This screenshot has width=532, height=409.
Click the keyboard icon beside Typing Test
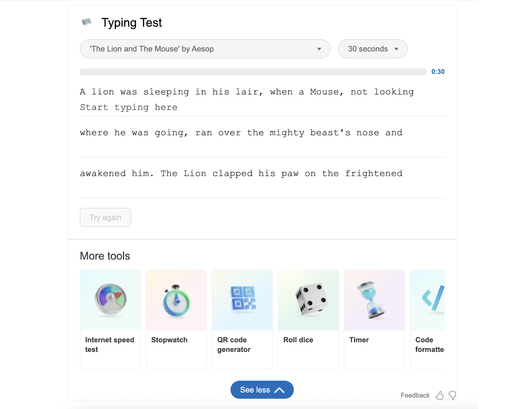[87, 22]
